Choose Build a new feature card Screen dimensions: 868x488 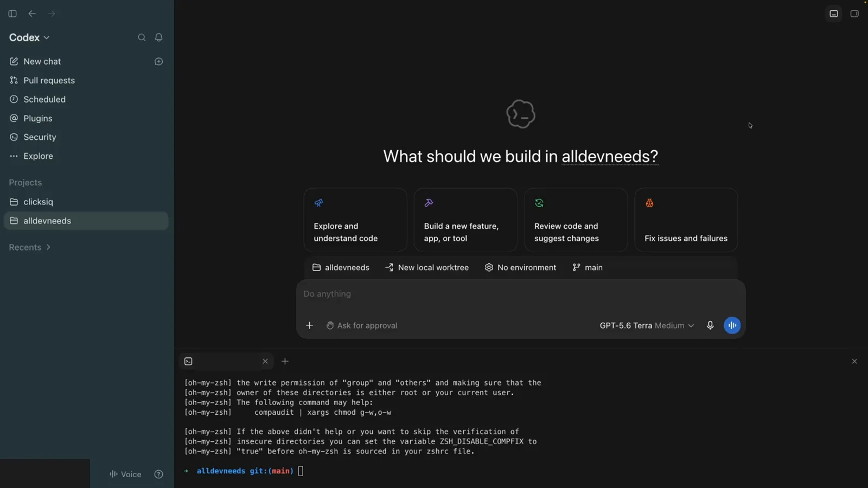(465, 220)
